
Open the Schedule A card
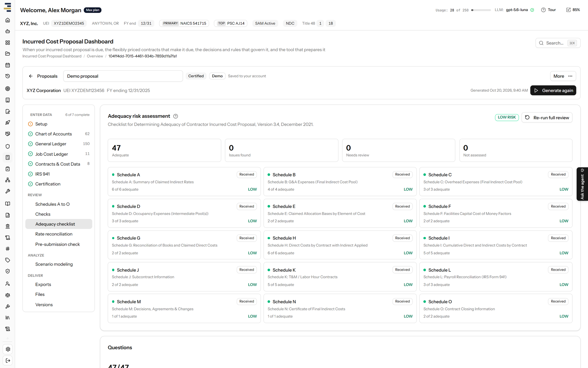coord(184,182)
